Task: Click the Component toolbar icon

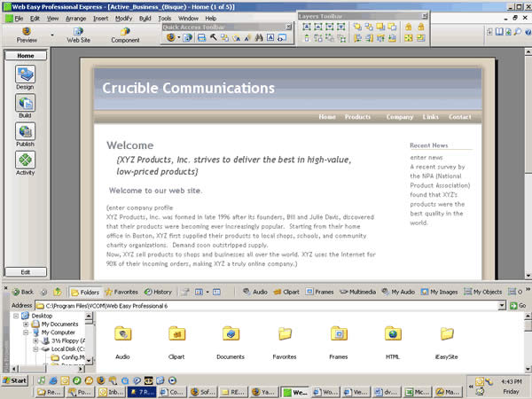Action: point(125,31)
